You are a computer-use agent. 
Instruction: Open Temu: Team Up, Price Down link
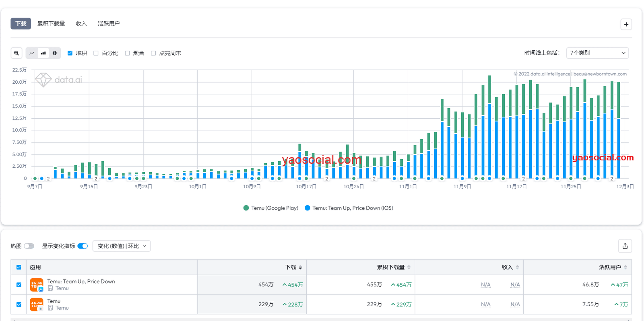pos(81,282)
